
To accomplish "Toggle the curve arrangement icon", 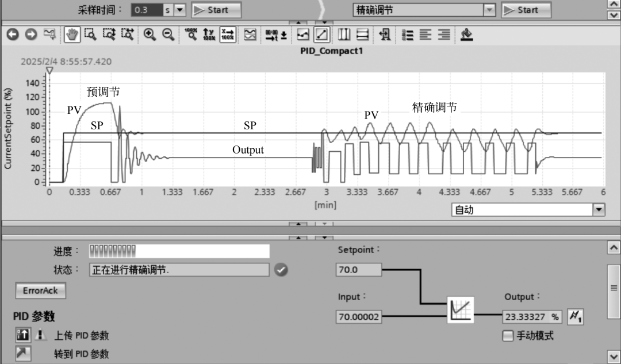I will pos(250,35).
